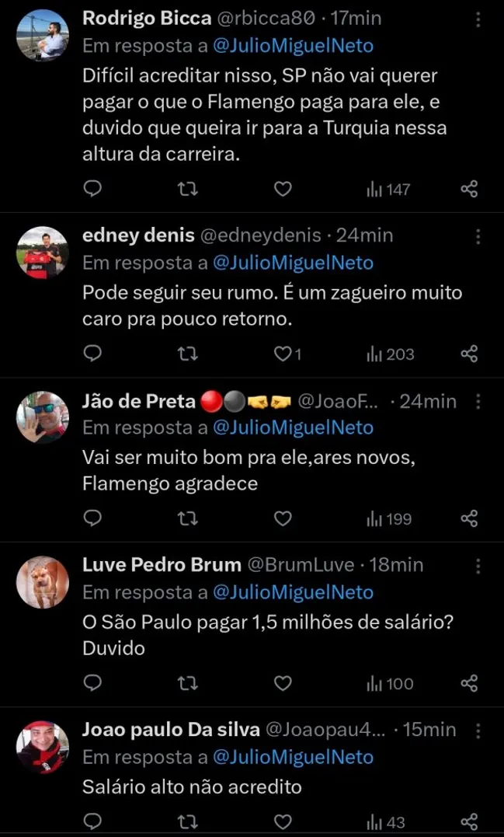Open the share icon on edney denis's reply
This screenshot has height=837, width=504.
tap(471, 354)
